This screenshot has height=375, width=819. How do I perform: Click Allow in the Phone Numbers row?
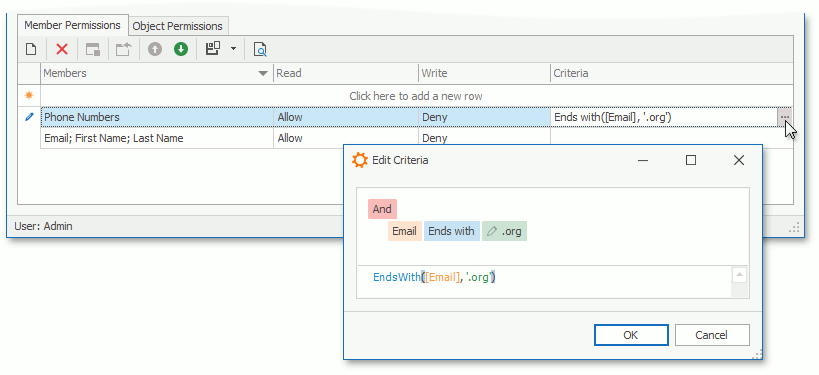(346, 117)
